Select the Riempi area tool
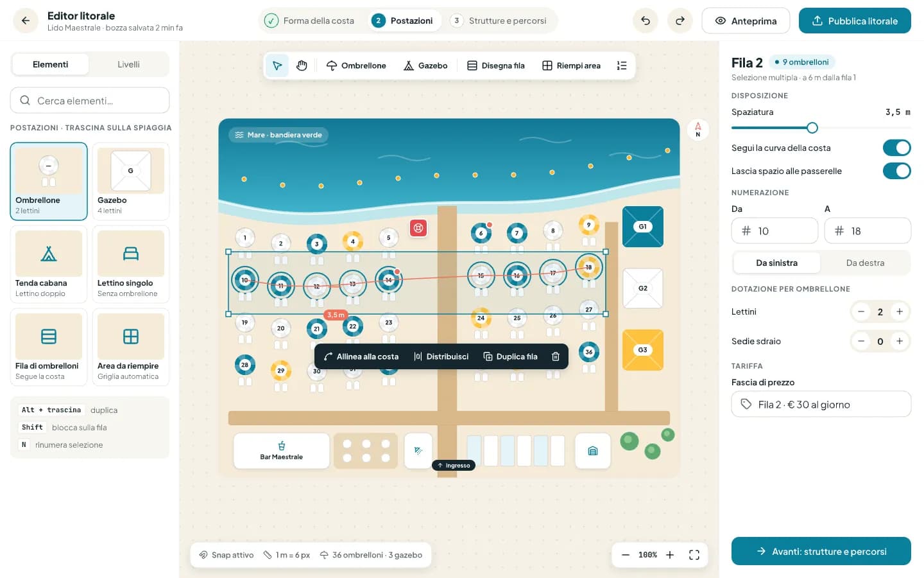Viewport: 924px width, 578px height. 572,66
